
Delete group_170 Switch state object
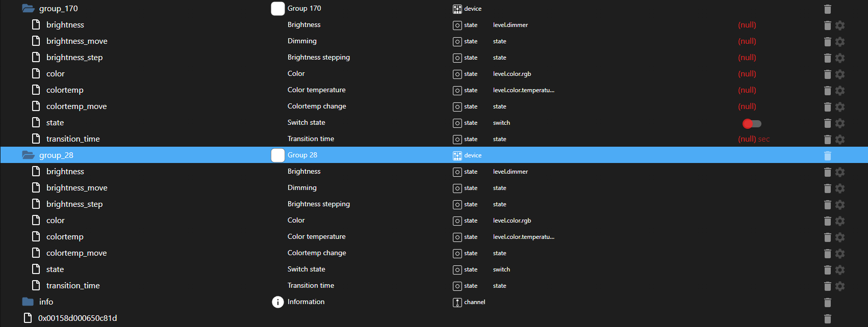pos(827,123)
